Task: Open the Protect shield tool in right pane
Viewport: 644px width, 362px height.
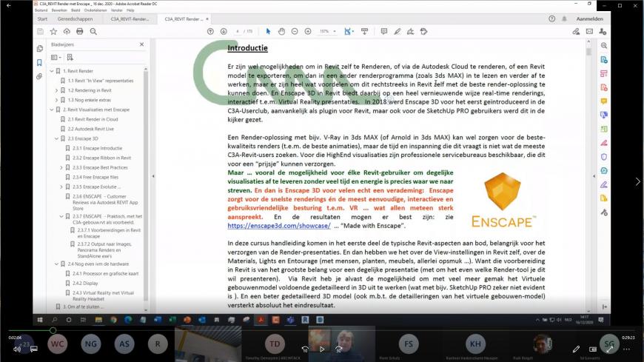Action: point(604,156)
